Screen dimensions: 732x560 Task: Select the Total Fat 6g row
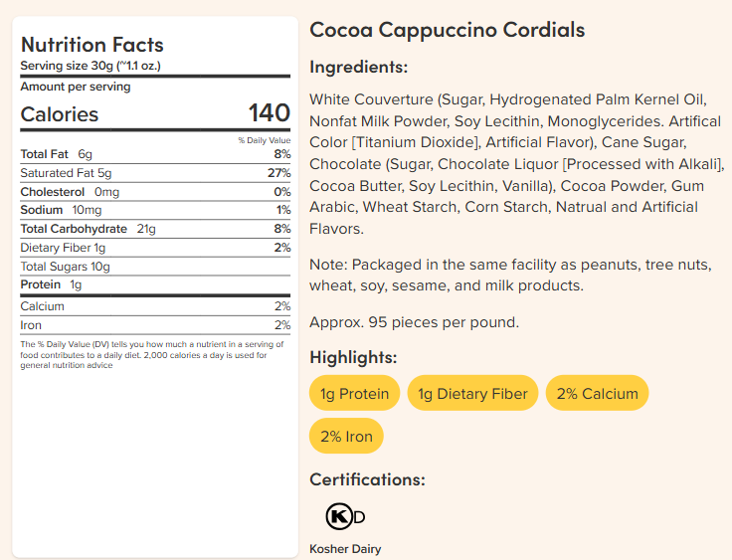tap(155, 154)
